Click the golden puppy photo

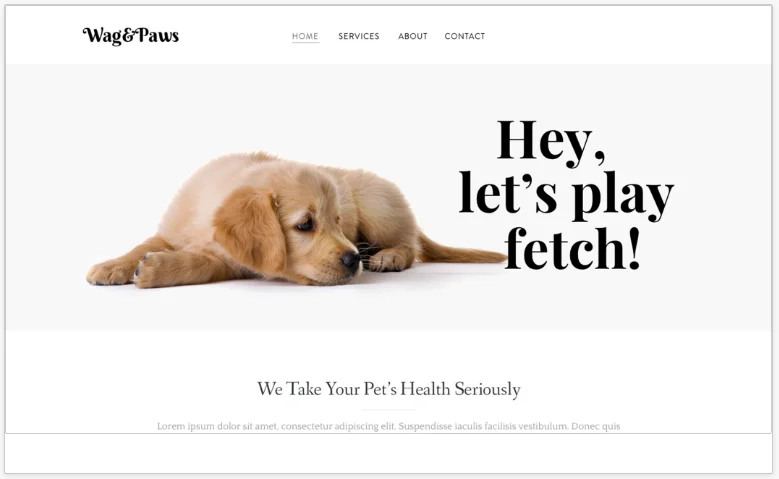coord(297,220)
